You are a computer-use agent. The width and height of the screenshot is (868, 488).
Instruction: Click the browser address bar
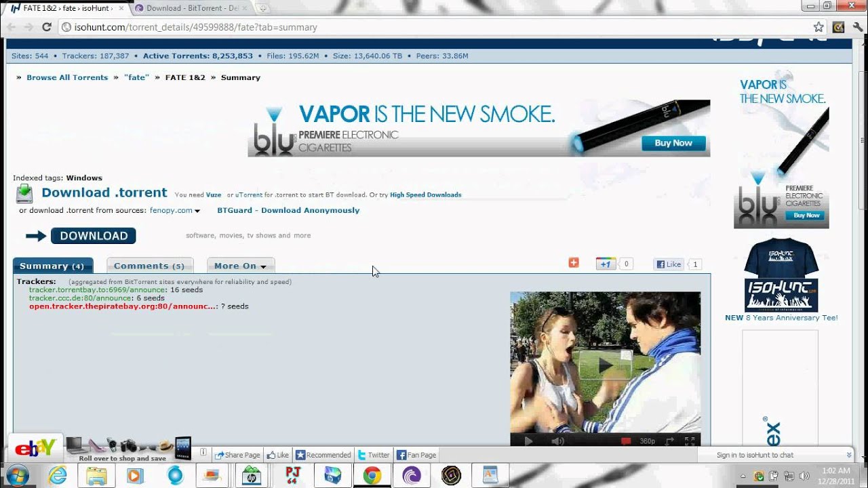pyautogui.click(x=434, y=27)
